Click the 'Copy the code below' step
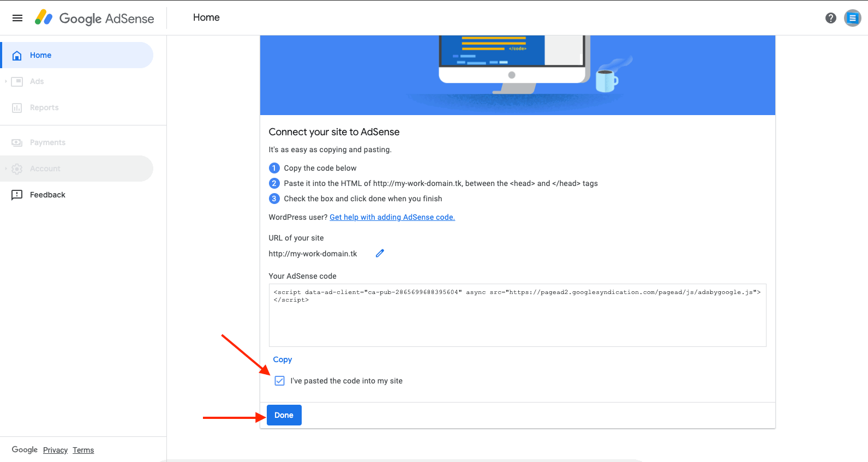This screenshot has width=868, height=462. [x=320, y=168]
